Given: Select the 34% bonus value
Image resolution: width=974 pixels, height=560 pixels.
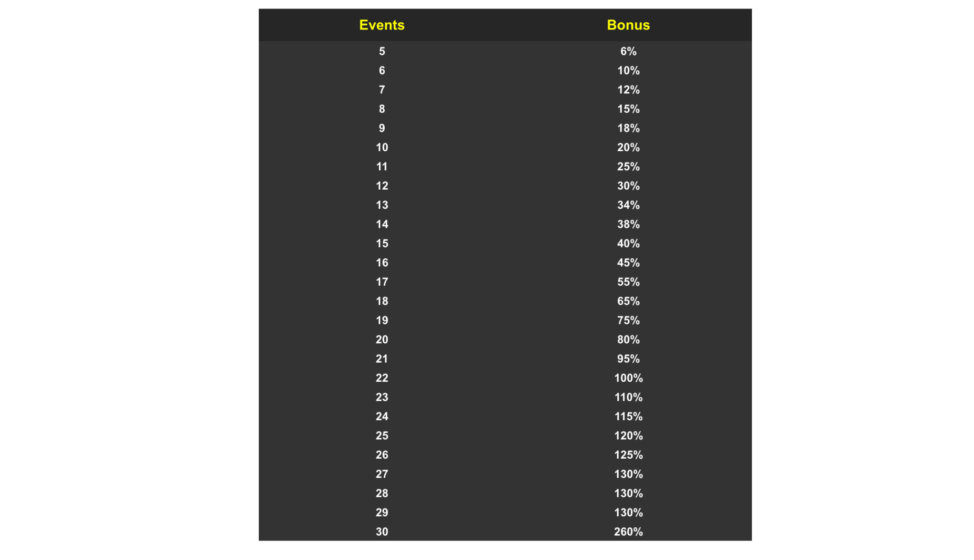Looking at the screenshot, I should tap(628, 205).
